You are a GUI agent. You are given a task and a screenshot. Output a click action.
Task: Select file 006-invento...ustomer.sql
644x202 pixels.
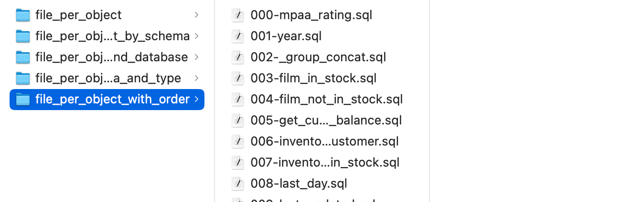tap(324, 142)
